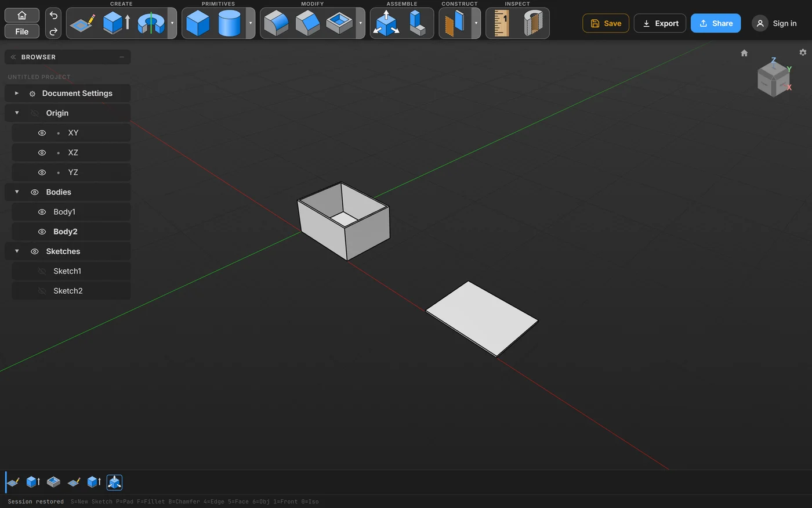This screenshot has width=812, height=508.
Task: Choose the Extrude pad tool icon
Action: point(116,24)
